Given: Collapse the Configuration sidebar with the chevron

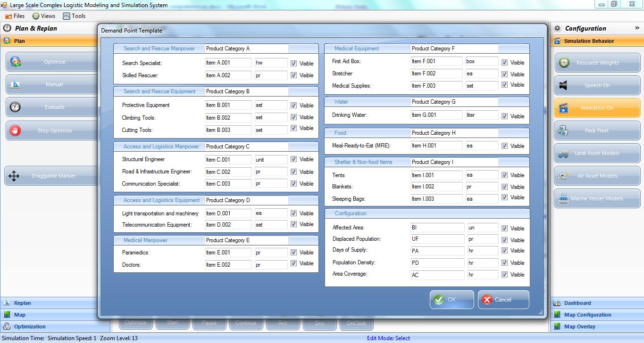Looking at the screenshot, I should pos(638,28).
